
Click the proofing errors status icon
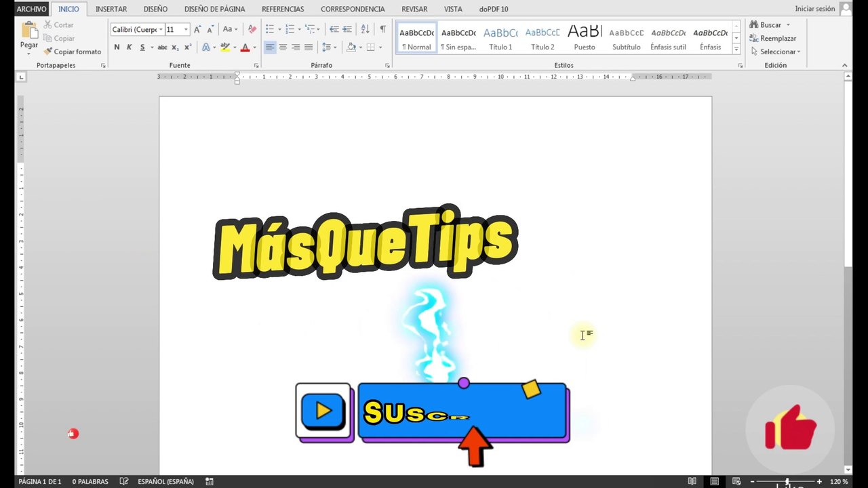pyautogui.click(x=124, y=481)
